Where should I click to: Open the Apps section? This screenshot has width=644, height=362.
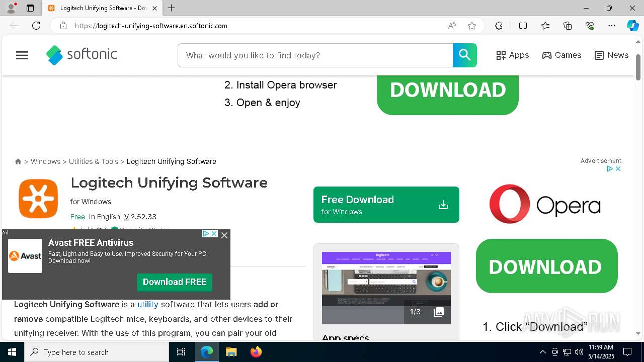coord(512,55)
